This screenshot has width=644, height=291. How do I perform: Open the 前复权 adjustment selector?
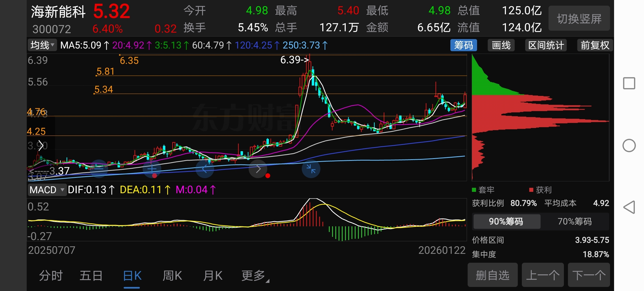tap(595, 45)
